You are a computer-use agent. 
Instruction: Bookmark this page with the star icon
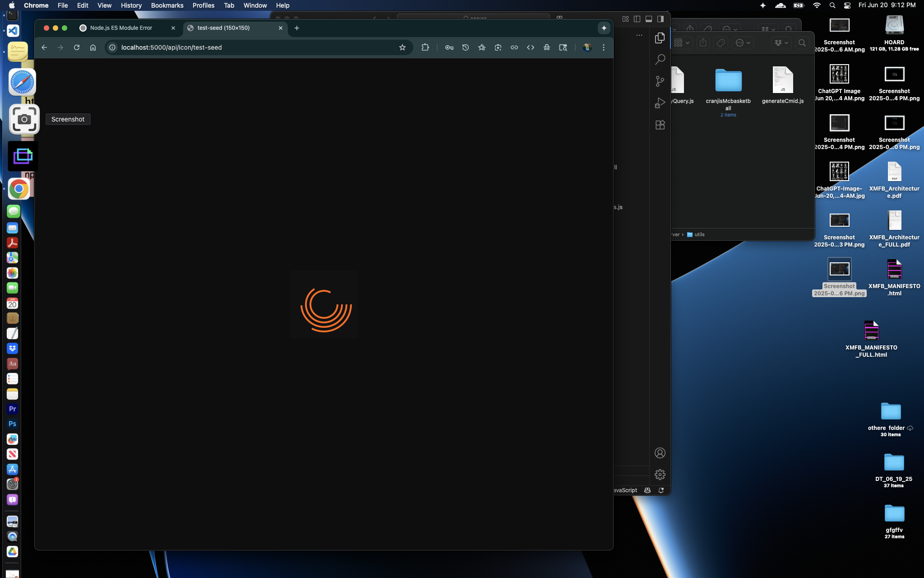point(402,47)
